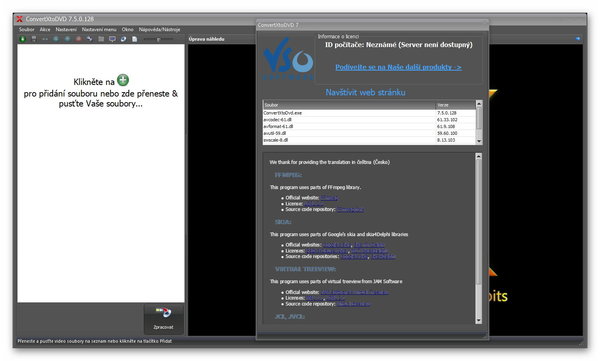The width and height of the screenshot is (600, 361).
Task: Open the Akce menu
Action: [x=45, y=29]
